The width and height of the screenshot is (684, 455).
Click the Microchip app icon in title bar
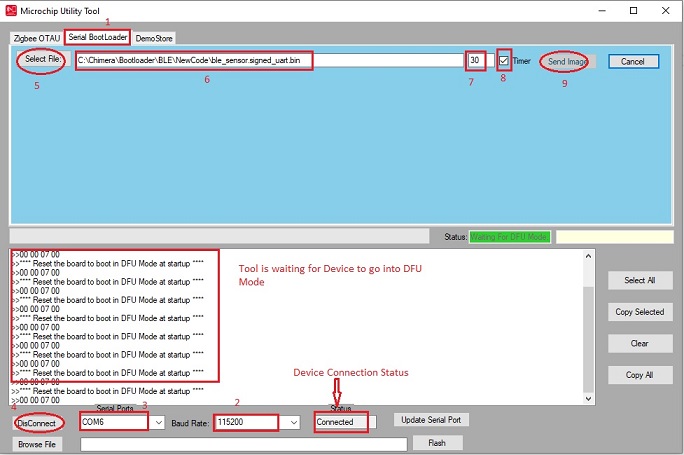(x=13, y=10)
